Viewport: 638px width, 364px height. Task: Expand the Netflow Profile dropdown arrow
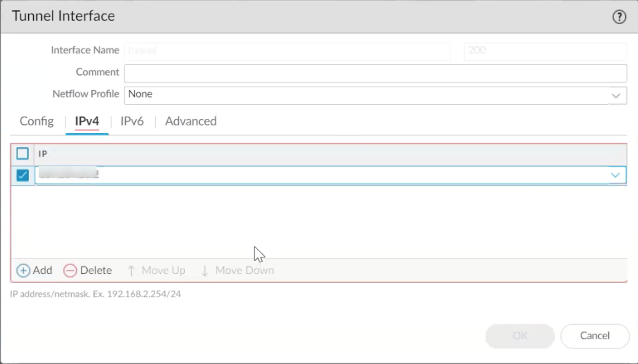(616, 95)
